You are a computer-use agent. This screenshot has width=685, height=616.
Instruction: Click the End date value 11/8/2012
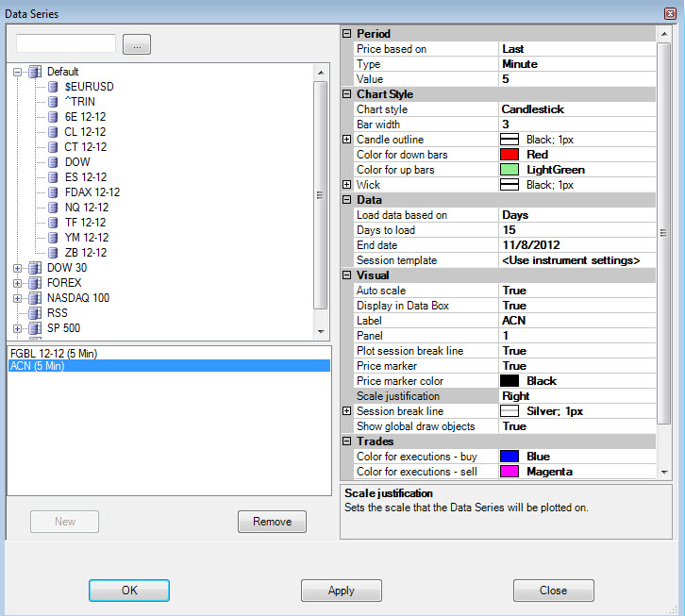point(577,245)
